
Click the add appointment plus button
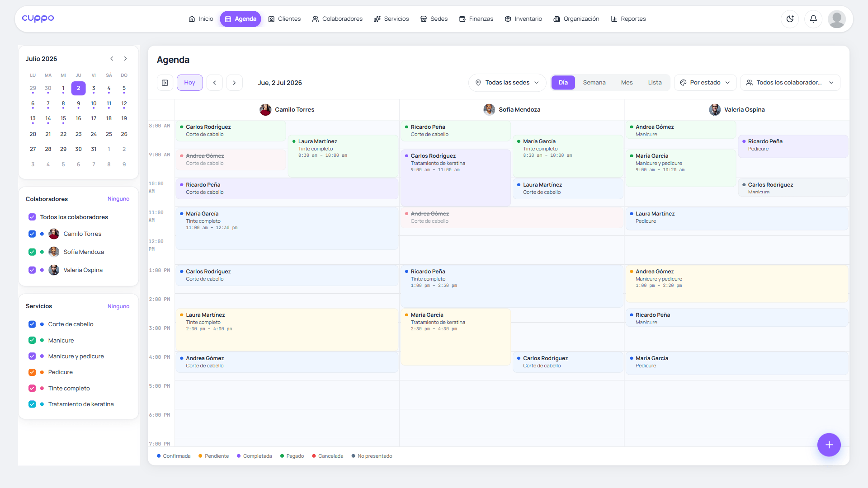(829, 445)
